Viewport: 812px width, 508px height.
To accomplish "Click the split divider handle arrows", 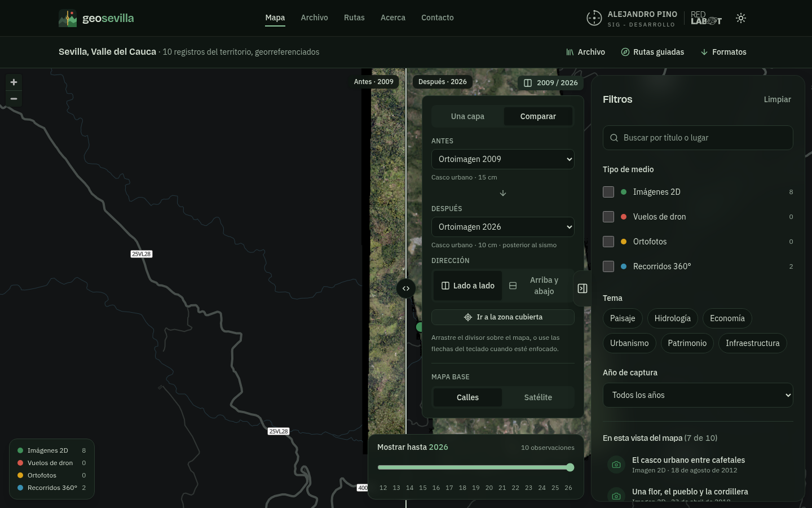I will pyautogui.click(x=406, y=288).
